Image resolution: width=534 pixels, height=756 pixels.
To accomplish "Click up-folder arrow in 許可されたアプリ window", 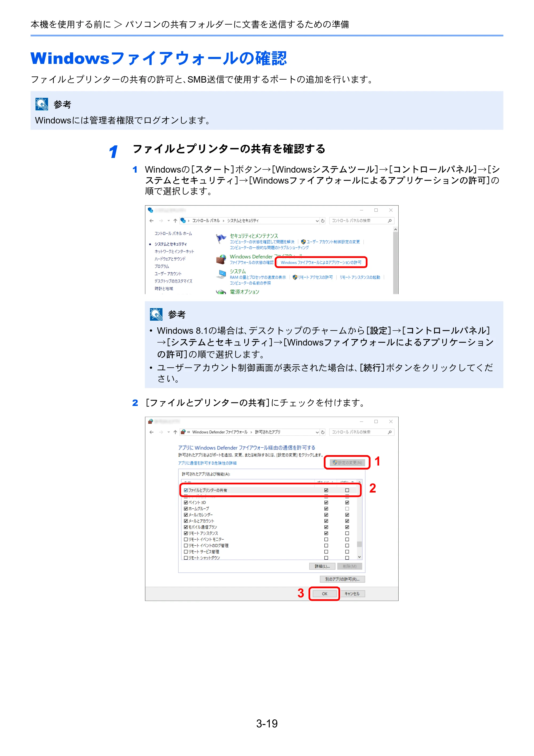I will tap(175, 432).
